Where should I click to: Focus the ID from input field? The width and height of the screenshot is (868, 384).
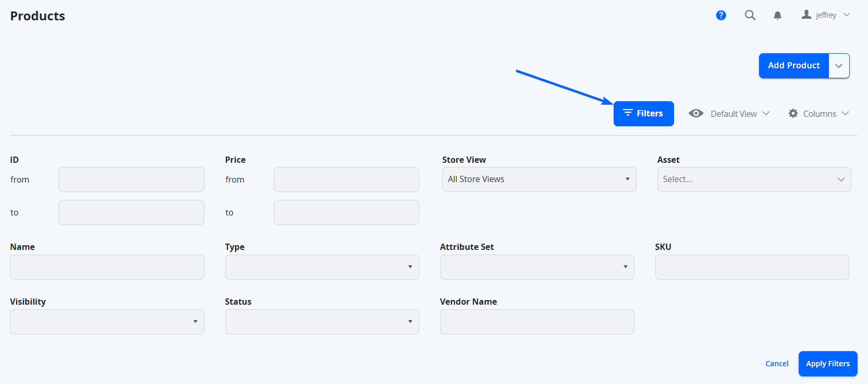point(131,179)
